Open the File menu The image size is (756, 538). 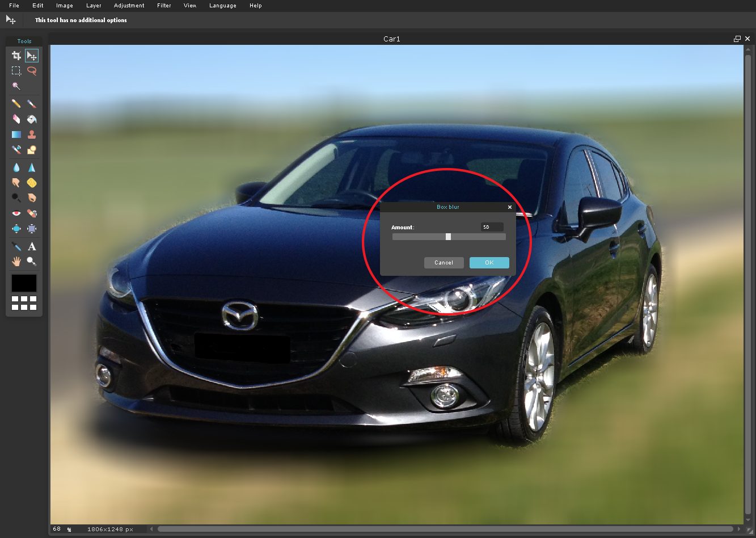click(14, 6)
